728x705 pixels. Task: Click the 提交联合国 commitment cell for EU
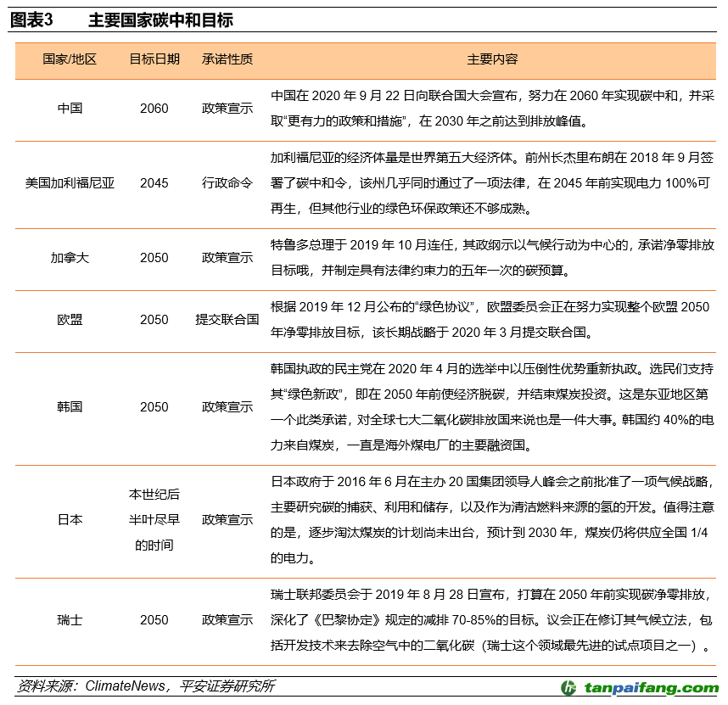point(228,321)
